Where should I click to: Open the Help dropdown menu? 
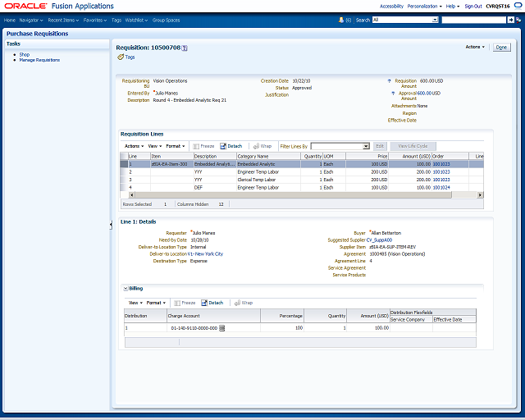(x=453, y=6)
